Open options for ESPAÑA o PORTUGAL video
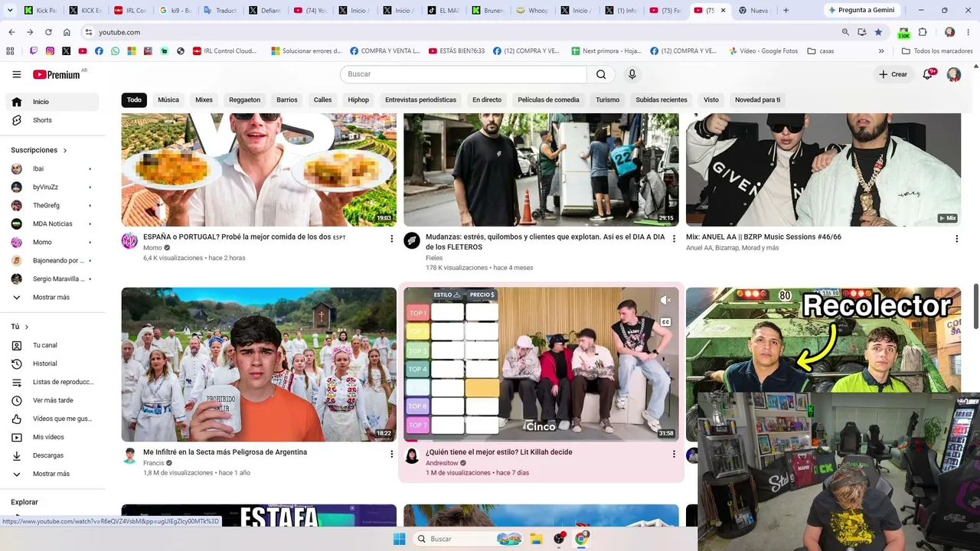Screen dimensions: 980x551 [x=392, y=239]
